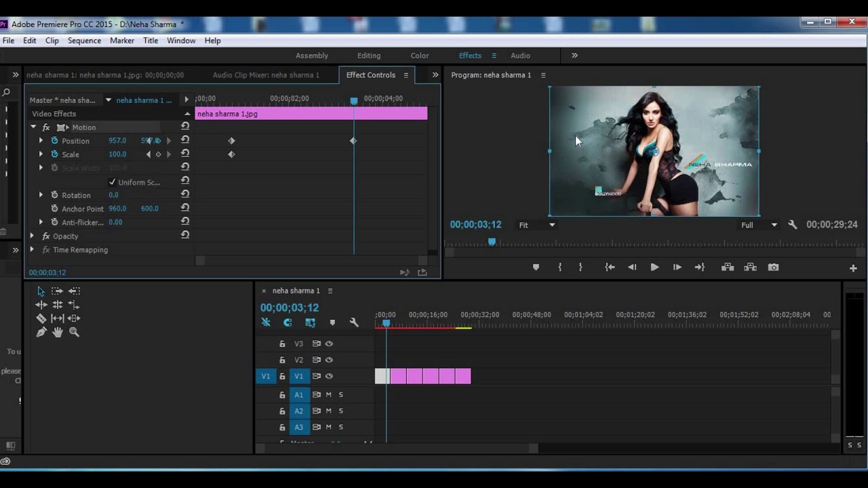Click the Position X value 957.0

pos(117,141)
